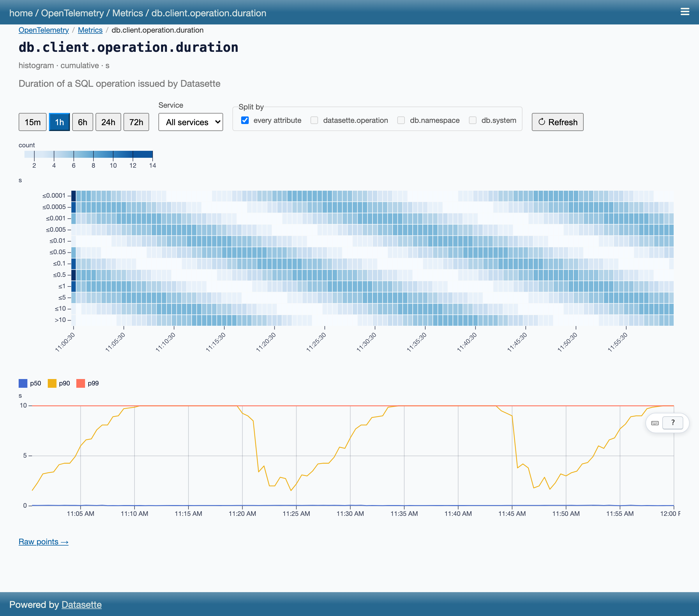Viewport: 699px width, 616px height.
Task: Click the p99 legend swatch
Action: pyautogui.click(x=81, y=383)
